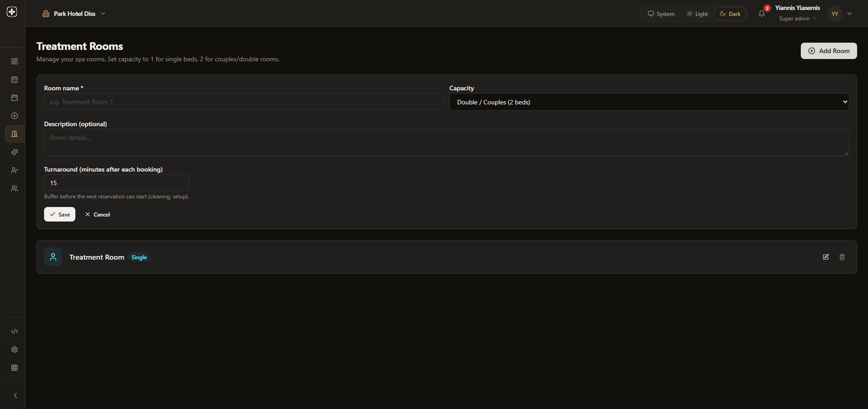The width and height of the screenshot is (868, 409).
Task: Delete the Treatment Room entry
Action: (x=842, y=257)
